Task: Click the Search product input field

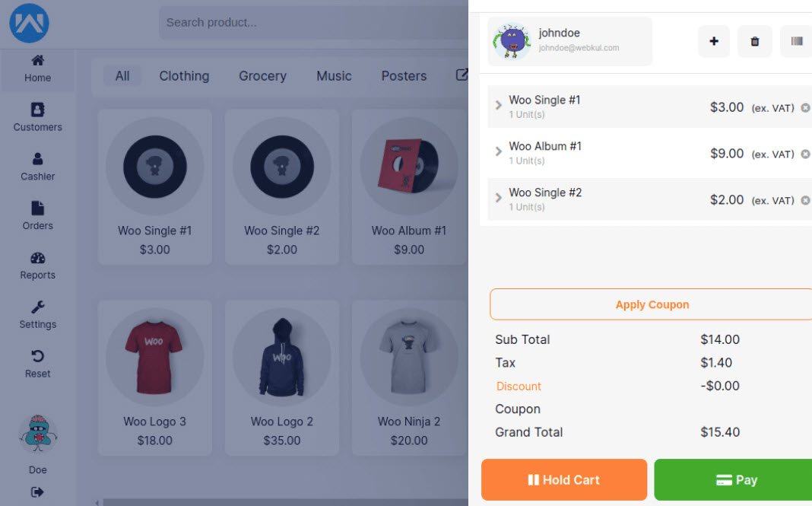Action: point(312,23)
